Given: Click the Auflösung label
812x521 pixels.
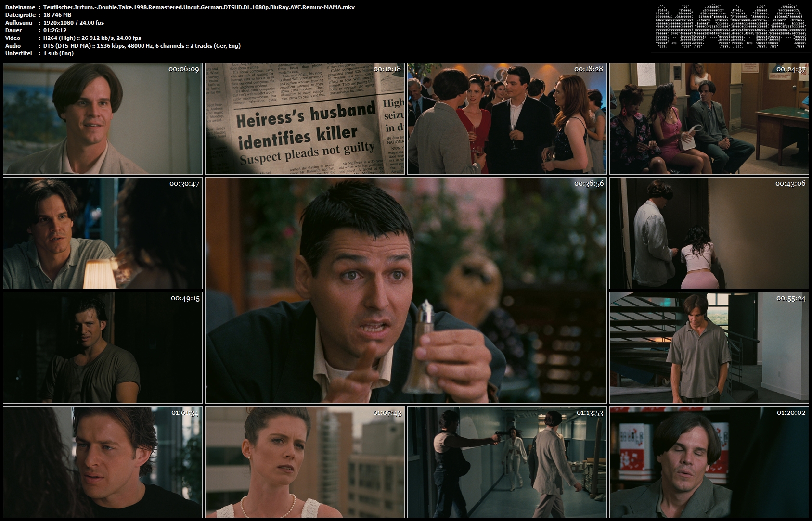Looking at the screenshot, I should click(19, 23).
